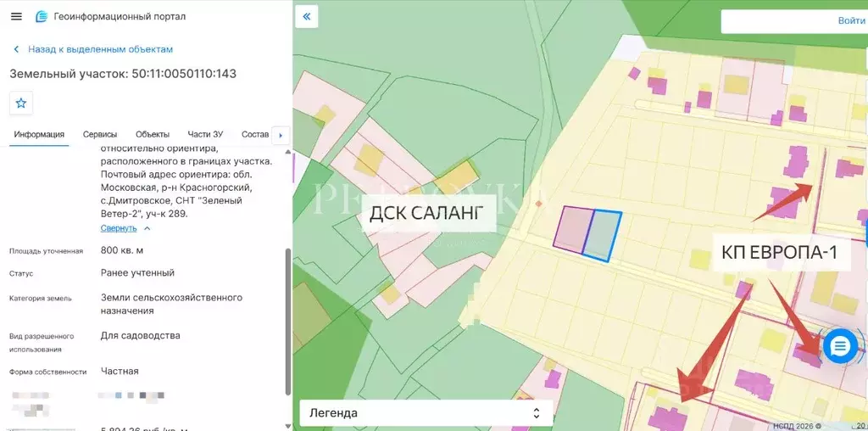Viewport: 868px width, 431px height.
Task: Click the info panel vertical scrollbar
Action: coord(287,322)
